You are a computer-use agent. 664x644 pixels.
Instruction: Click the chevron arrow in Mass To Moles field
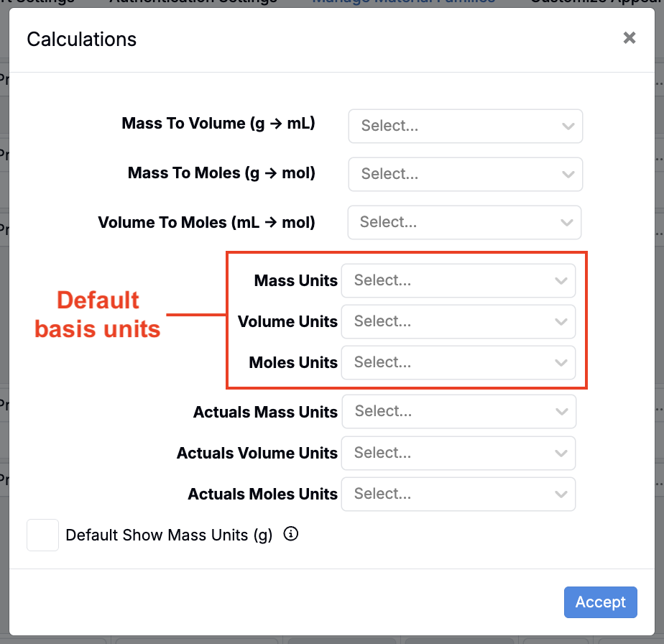pyautogui.click(x=568, y=175)
